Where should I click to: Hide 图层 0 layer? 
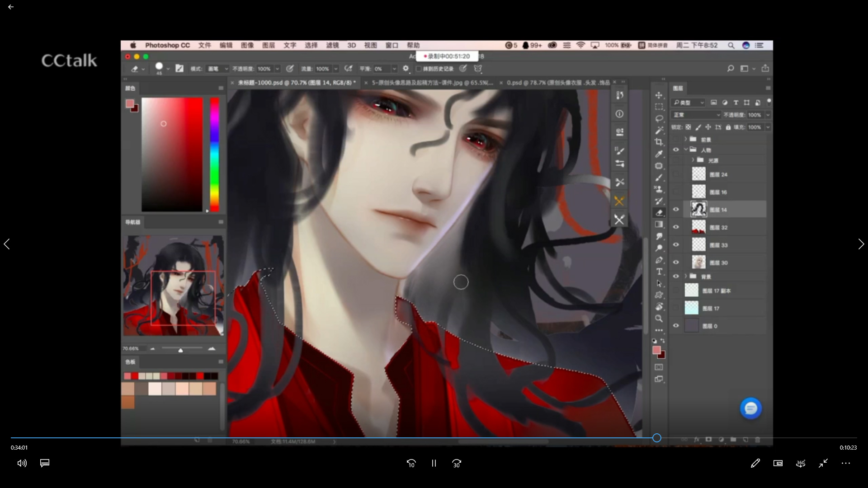676,326
